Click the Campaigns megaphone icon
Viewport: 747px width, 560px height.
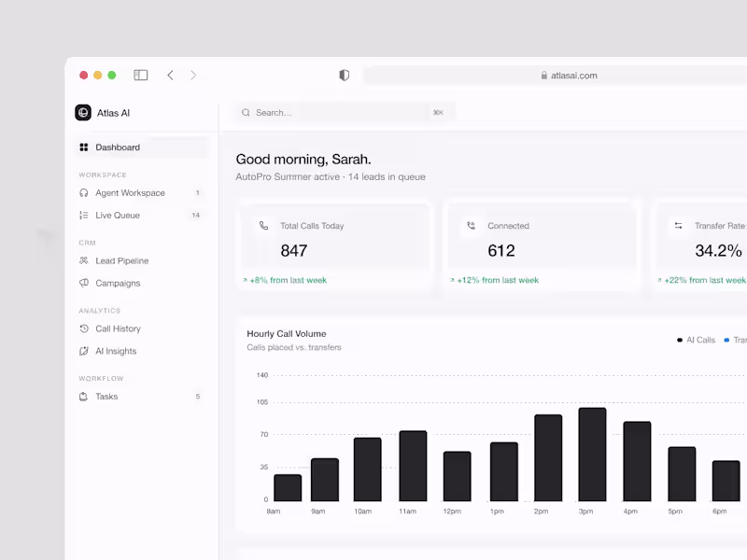pos(84,283)
